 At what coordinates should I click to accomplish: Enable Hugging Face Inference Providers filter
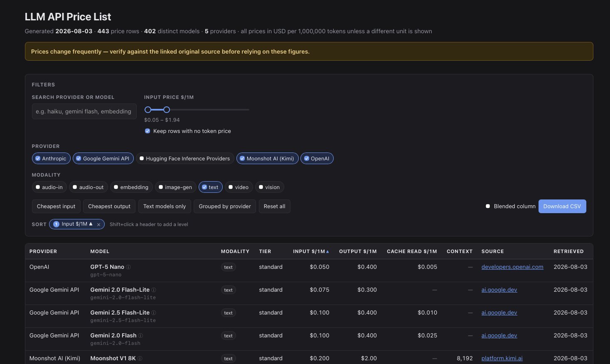click(185, 158)
